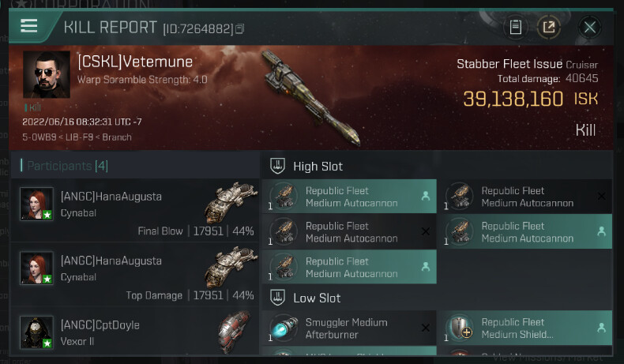
Task: Select the Smuggler Medium Afterburner module
Action: (346, 328)
